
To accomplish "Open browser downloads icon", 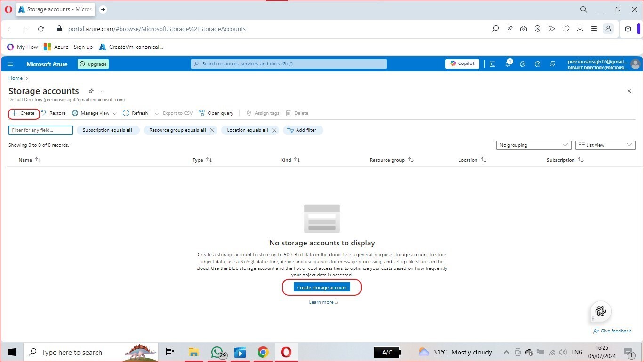I will 580,29.
